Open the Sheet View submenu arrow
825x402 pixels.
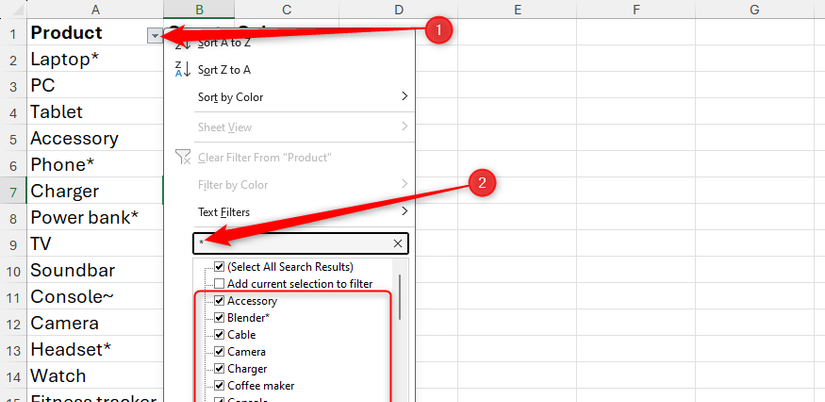tap(404, 127)
